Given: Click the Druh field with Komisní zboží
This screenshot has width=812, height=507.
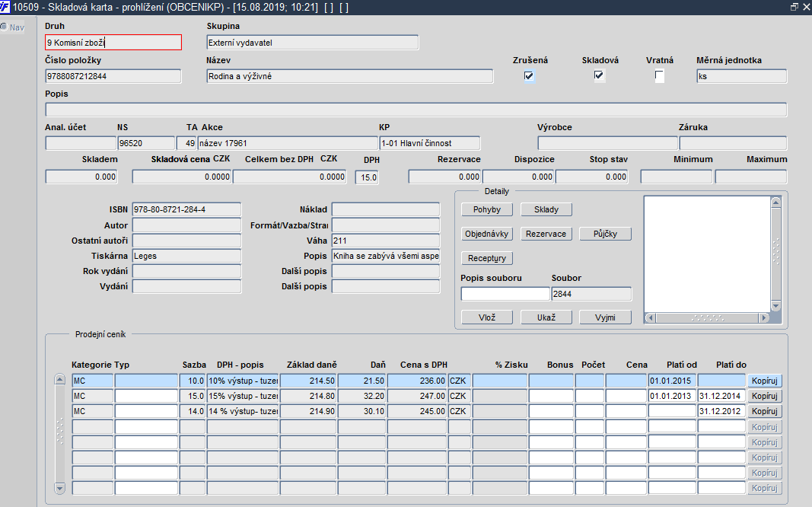Looking at the screenshot, I should point(113,43).
